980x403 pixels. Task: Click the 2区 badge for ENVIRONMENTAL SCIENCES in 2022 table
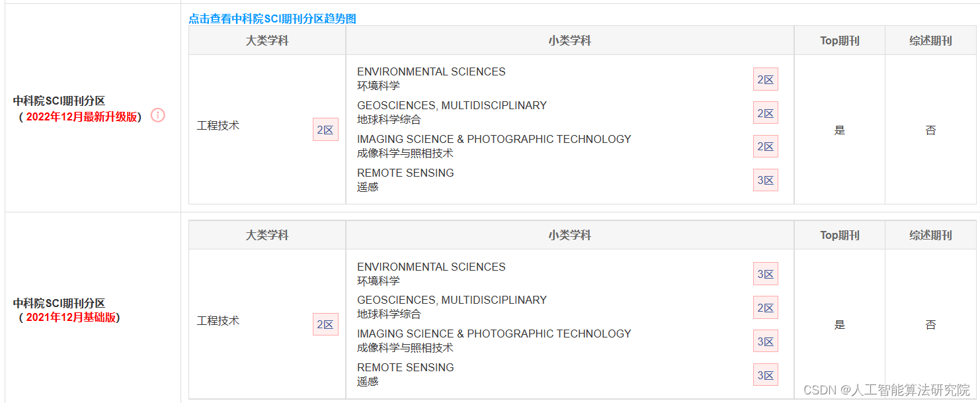click(x=766, y=79)
